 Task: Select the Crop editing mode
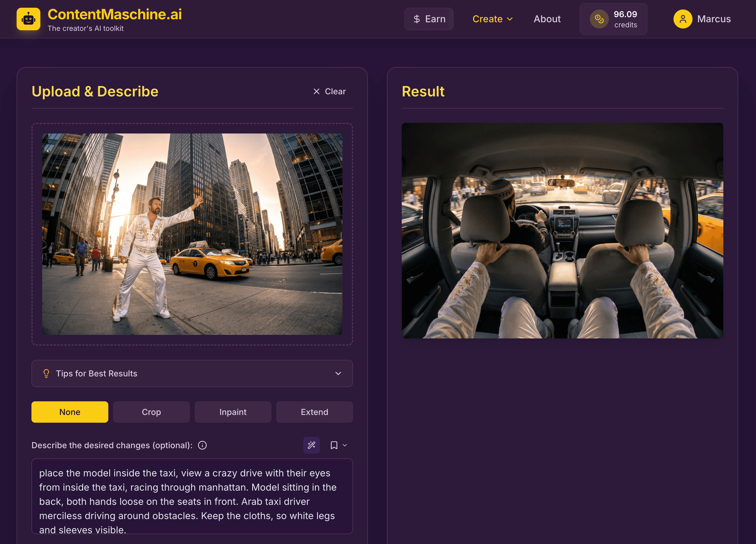pyautogui.click(x=151, y=412)
